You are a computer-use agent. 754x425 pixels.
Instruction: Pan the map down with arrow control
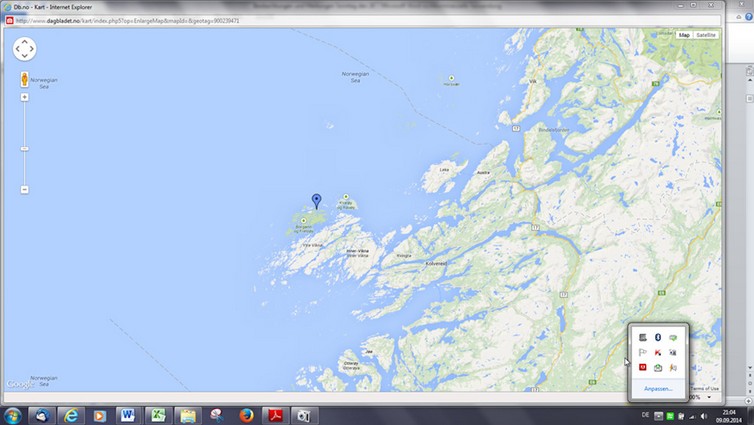pyautogui.click(x=25, y=58)
